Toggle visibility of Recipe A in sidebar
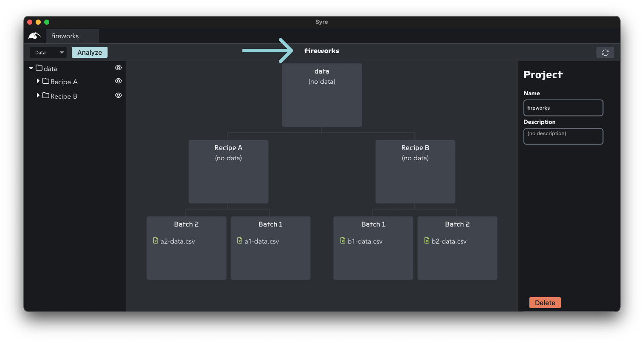The width and height of the screenshot is (644, 343). [x=118, y=81]
